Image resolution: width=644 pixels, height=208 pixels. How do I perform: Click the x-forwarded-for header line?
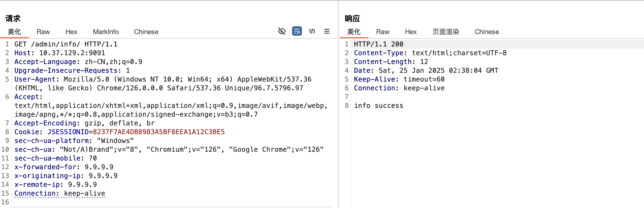point(64,167)
